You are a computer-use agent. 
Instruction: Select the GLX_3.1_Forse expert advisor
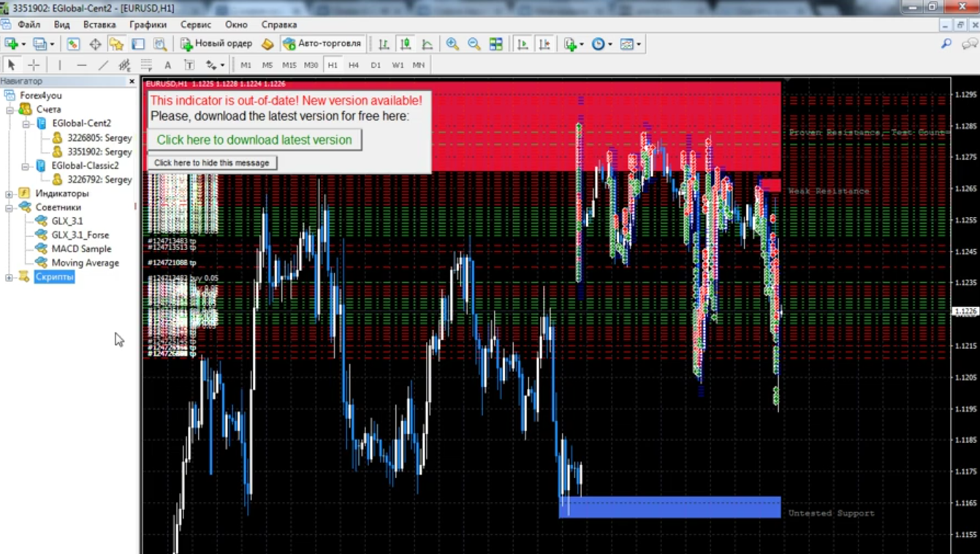coord(80,235)
